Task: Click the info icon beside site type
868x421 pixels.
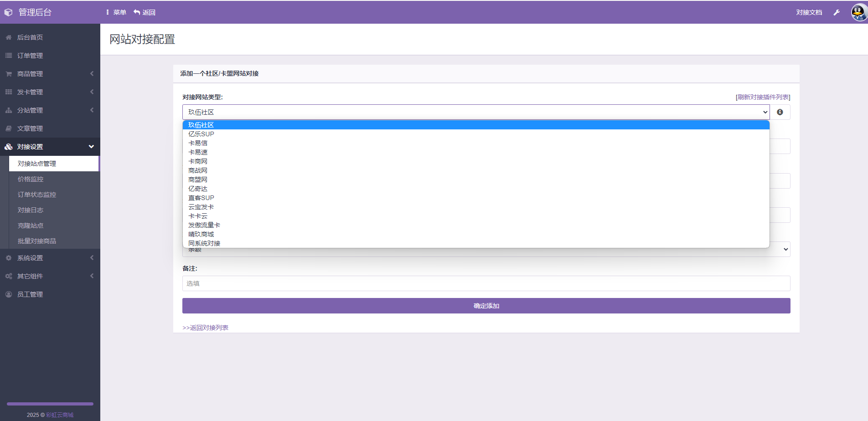Action: pos(780,112)
